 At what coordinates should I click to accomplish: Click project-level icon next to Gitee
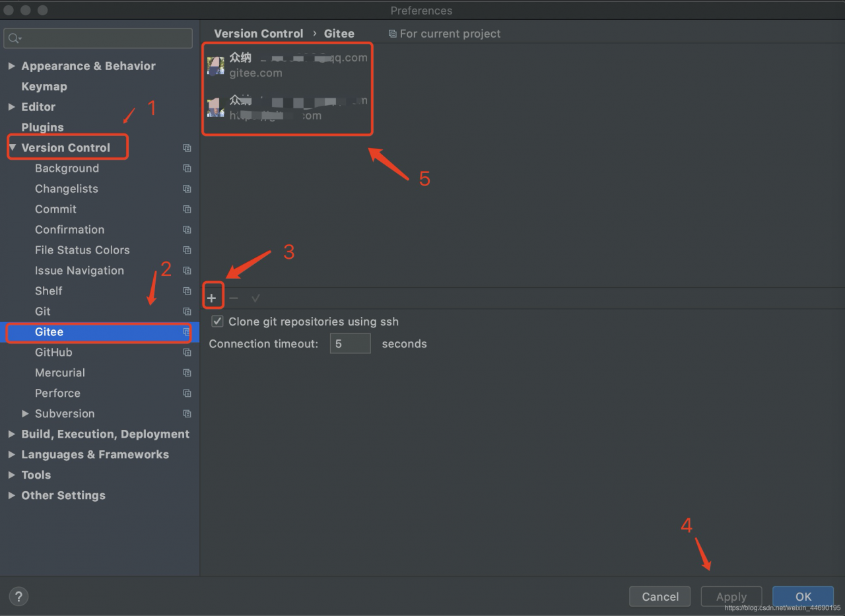[187, 332]
